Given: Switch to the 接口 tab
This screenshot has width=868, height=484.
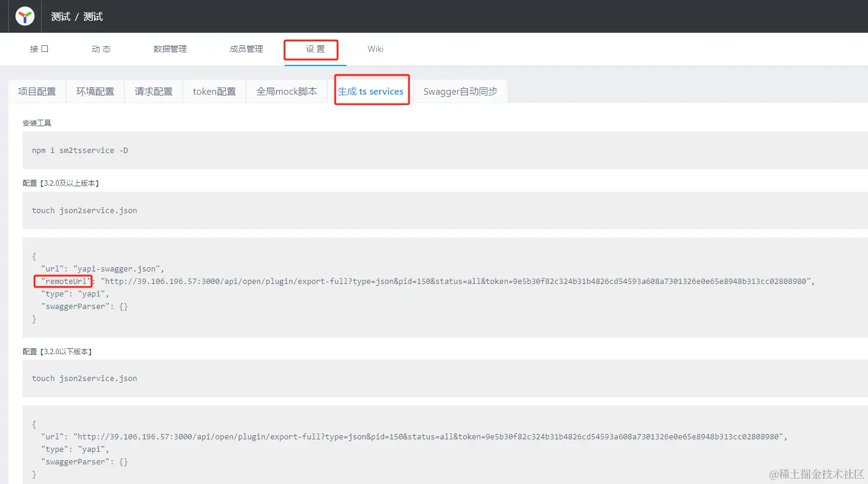Looking at the screenshot, I should (39, 49).
